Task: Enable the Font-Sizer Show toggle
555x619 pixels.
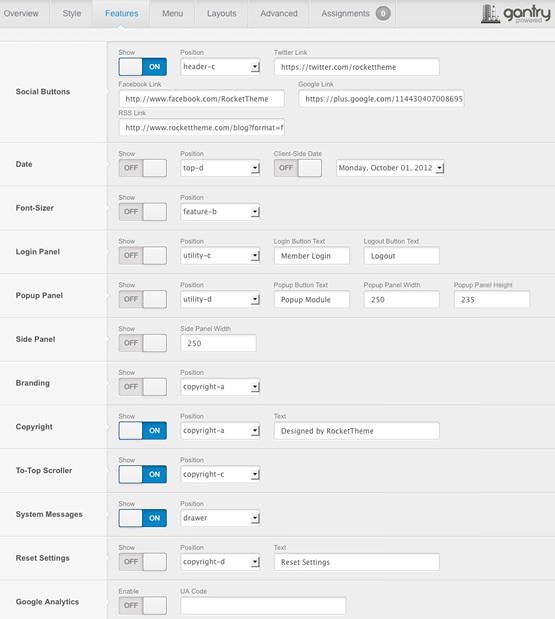Action: coord(142,212)
